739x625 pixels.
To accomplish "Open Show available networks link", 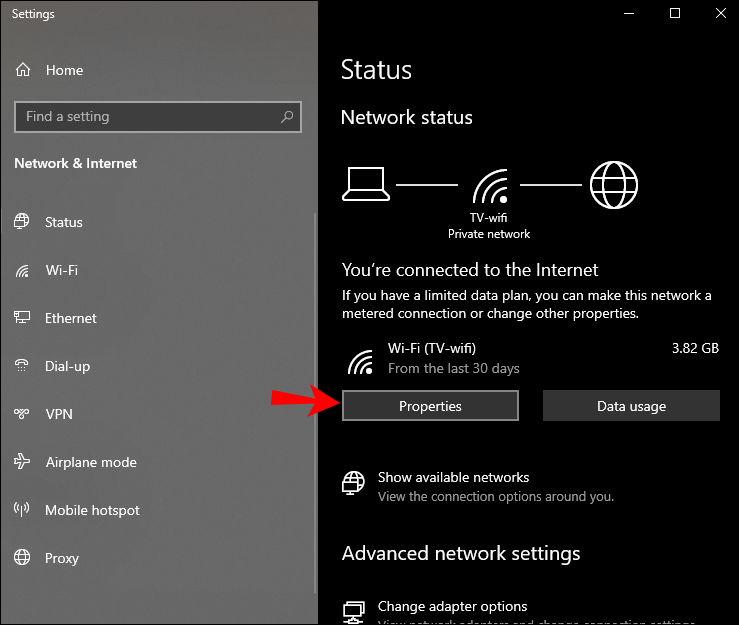I will (x=453, y=477).
